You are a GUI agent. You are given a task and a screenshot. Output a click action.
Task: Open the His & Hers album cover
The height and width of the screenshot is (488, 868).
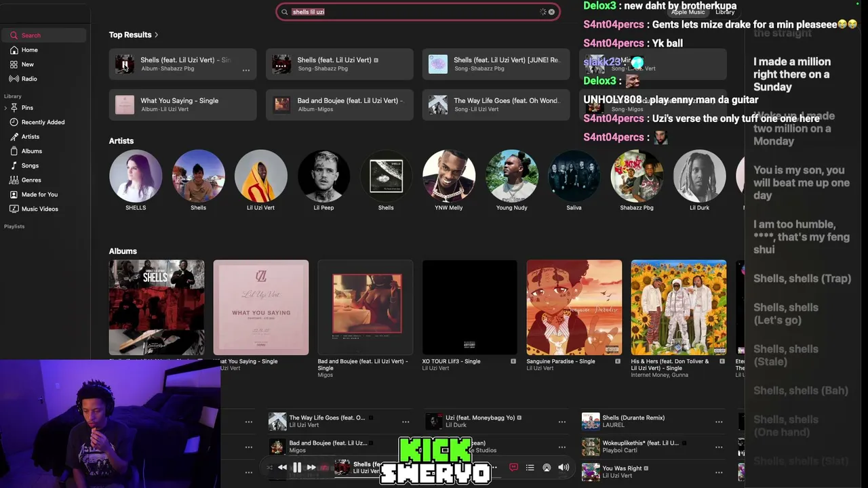click(679, 308)
